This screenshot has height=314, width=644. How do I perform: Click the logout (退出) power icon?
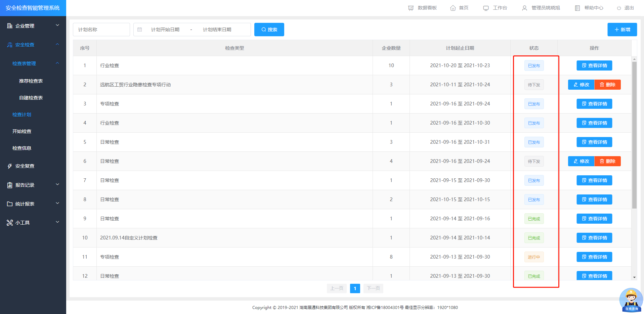point(619,8)
